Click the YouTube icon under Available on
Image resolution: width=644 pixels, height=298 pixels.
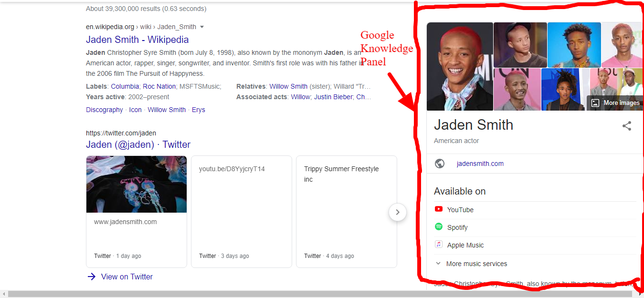tap(438, 209)
